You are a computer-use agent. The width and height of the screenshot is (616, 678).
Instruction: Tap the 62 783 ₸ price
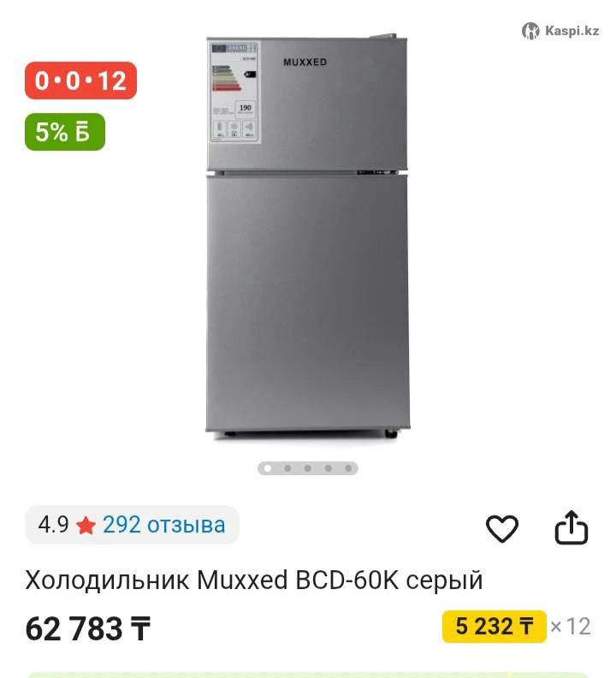(88, 628)
